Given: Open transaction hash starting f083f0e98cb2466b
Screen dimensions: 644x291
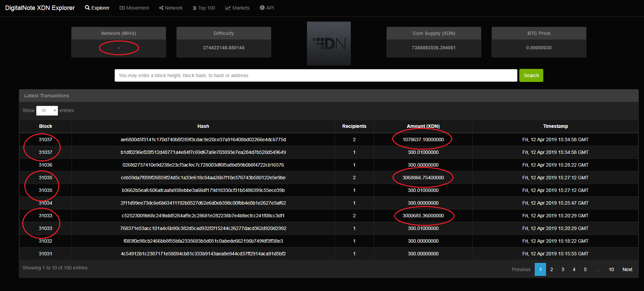Looking at the screenshot, I should click(x=203, y=241).
